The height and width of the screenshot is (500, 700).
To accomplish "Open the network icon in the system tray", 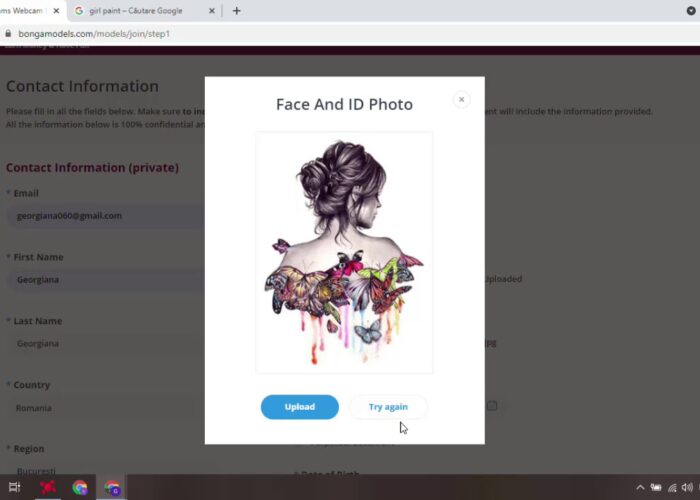I will coord(672,487).
